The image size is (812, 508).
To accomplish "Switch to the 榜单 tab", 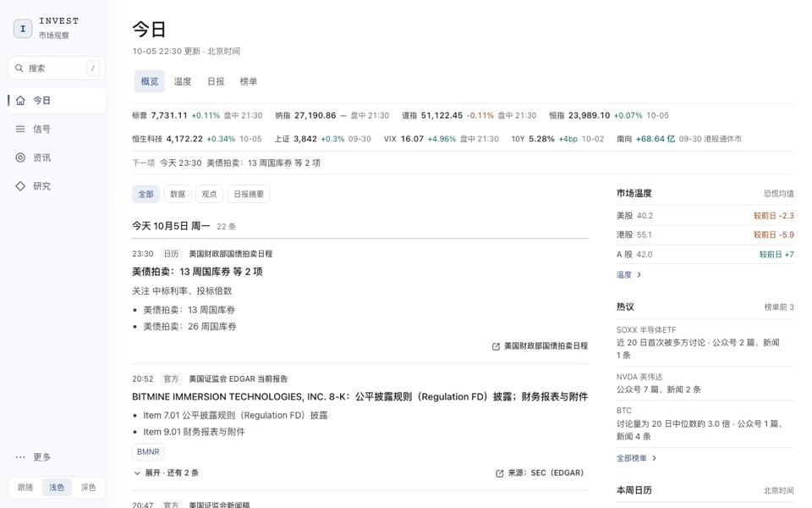I will click(249, 81).
